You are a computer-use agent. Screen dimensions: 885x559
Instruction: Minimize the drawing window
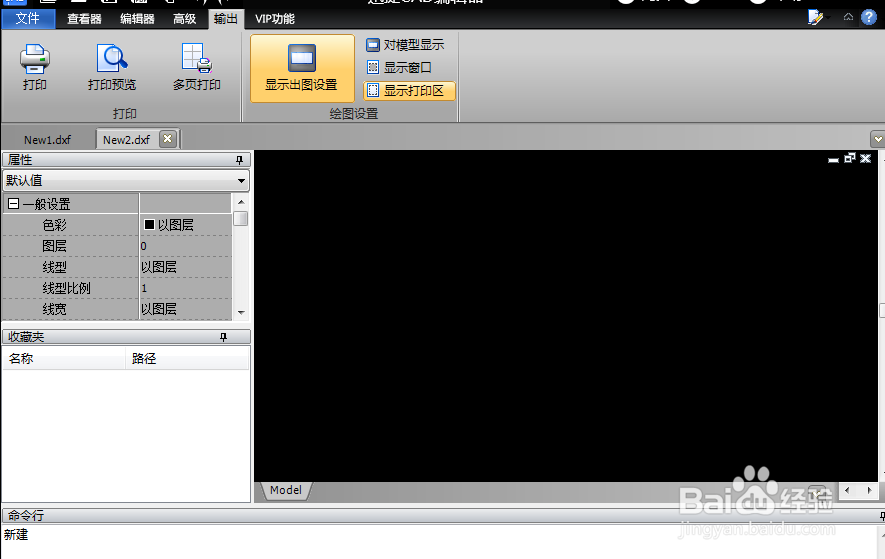[833, 159]
